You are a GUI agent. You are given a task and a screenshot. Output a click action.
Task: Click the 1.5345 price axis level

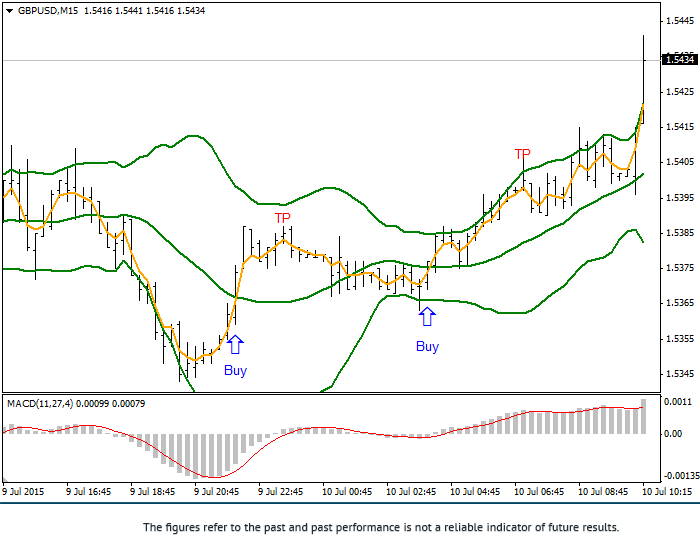[x=679, y=374]
